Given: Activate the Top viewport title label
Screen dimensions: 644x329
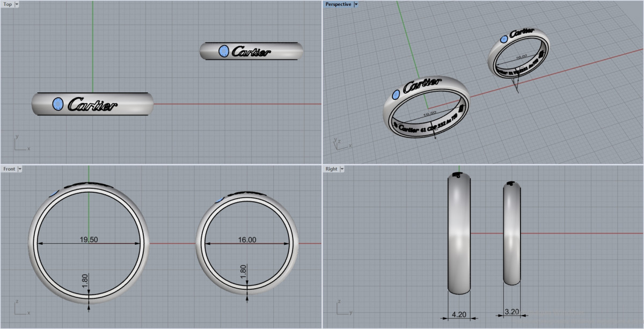Looking at the screenshot, I should click(x=8, y=4).
